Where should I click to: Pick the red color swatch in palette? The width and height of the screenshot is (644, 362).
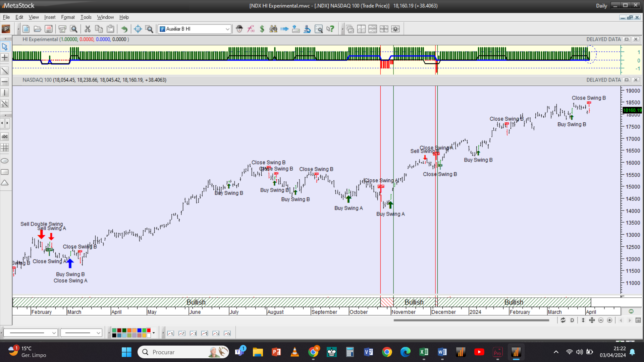click(x=149, y=330)
